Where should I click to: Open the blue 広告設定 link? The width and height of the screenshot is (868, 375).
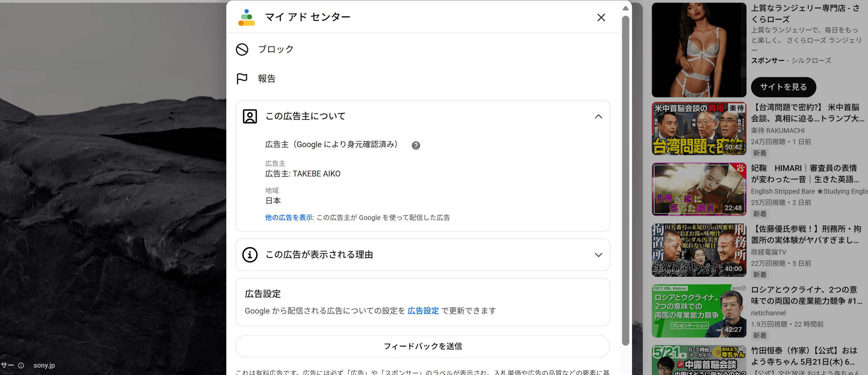[x=423, y=311]
